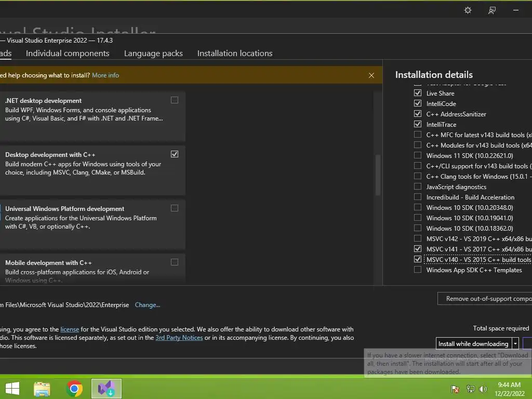
Task: Check .NET desktop development workload
Action: click(x=175, y=100)
